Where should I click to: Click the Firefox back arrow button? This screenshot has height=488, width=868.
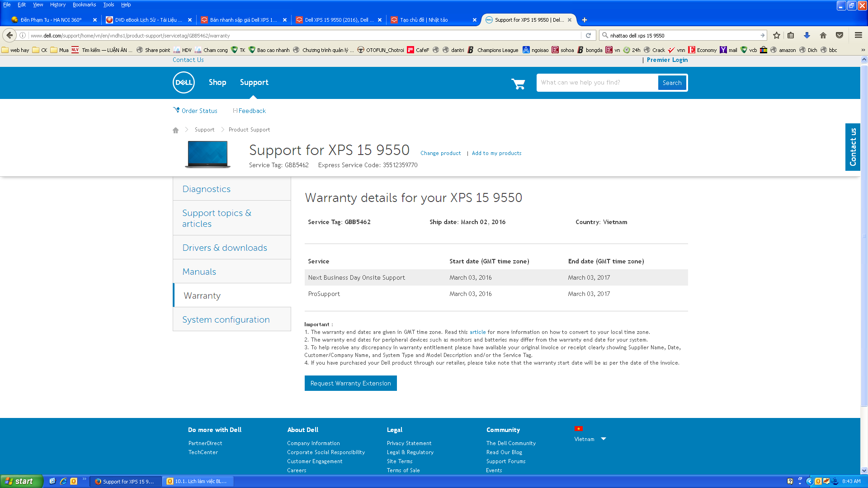[x=9, y=35]
